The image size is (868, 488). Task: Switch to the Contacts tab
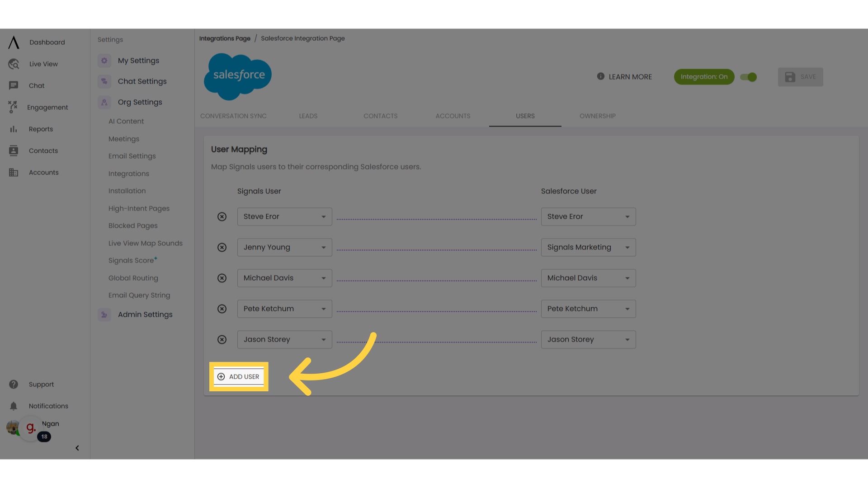[381, 116]
